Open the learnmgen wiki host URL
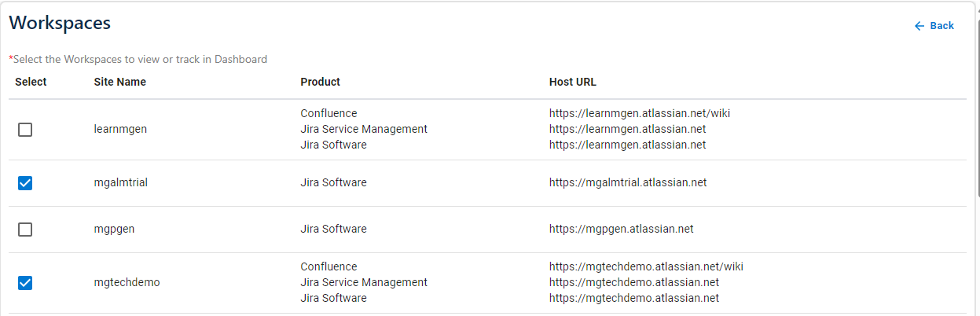 640,113
